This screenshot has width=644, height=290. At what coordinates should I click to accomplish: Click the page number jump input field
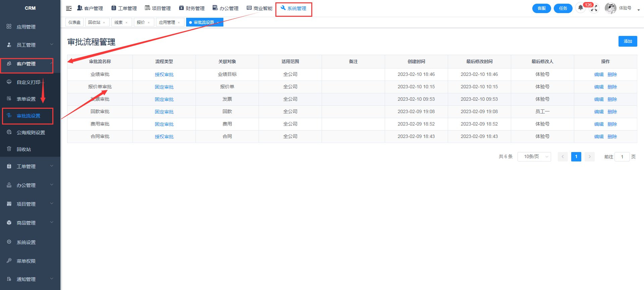(x=622, y=157)
